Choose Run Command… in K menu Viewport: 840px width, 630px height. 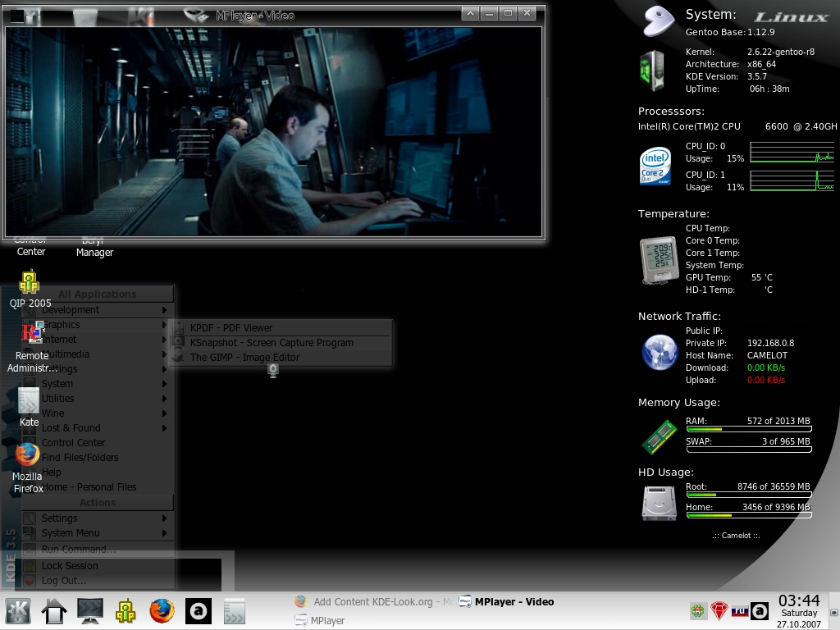click(x=98, y=550)
